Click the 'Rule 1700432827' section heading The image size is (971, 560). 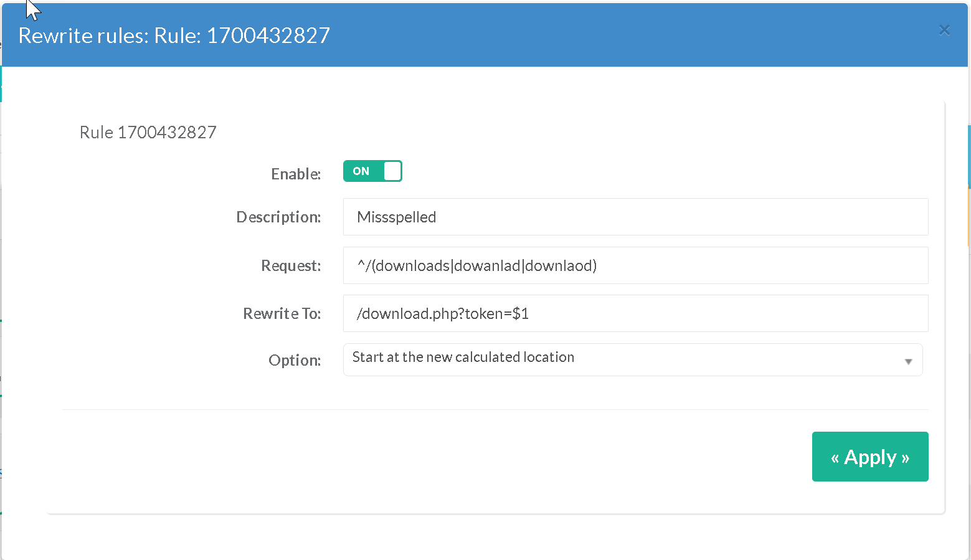point(148,132)
